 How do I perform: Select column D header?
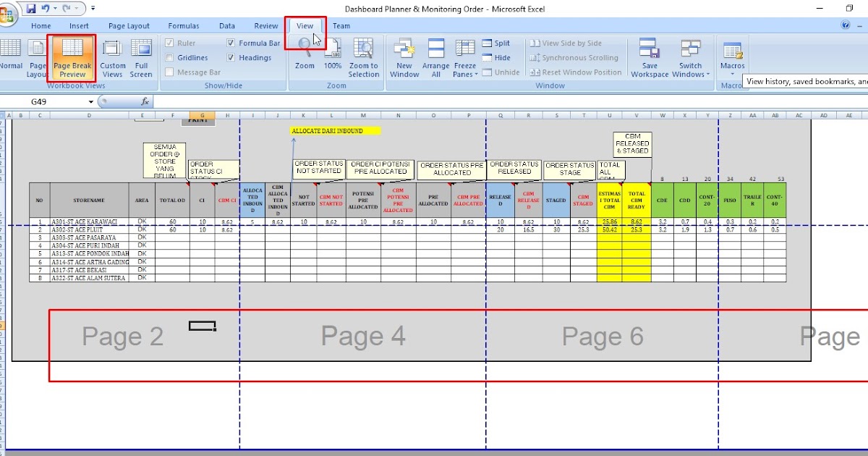pyautogui.click(x=90, y=115)
